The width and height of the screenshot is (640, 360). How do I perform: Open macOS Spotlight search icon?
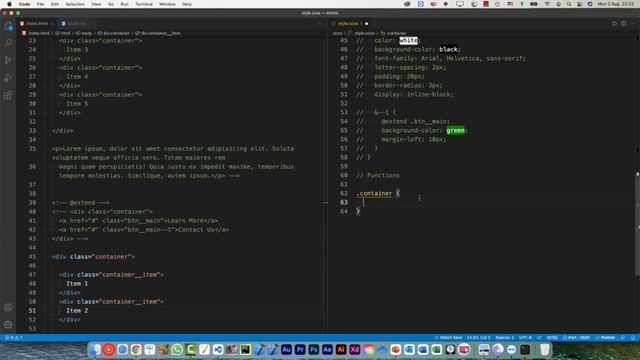(x=569, y=4)
